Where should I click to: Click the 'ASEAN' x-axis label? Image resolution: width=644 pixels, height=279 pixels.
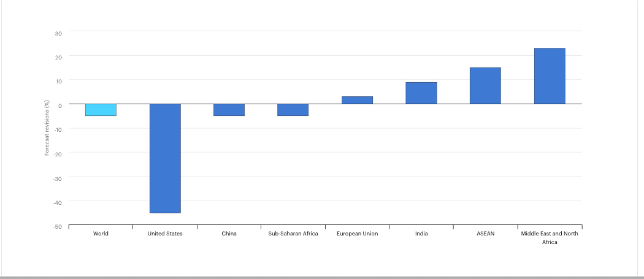tap(485, 234)
